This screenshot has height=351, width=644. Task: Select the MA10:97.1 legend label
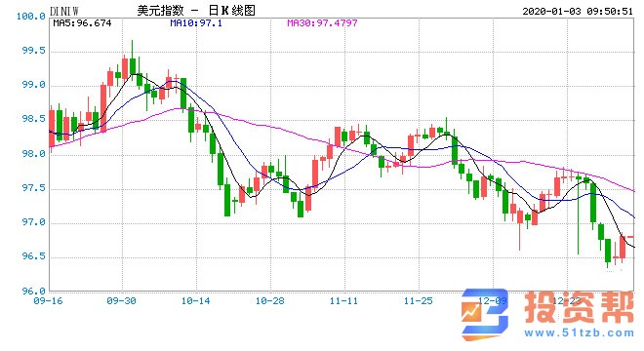point(196,23)
